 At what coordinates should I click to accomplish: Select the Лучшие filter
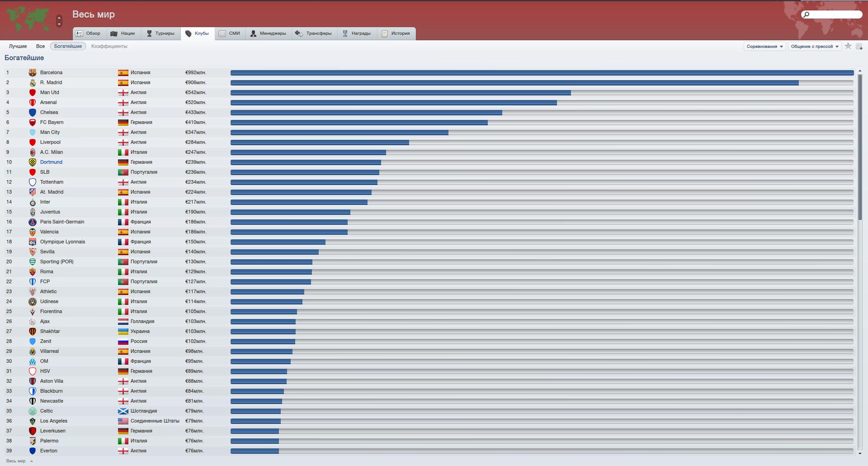[18, 46]
